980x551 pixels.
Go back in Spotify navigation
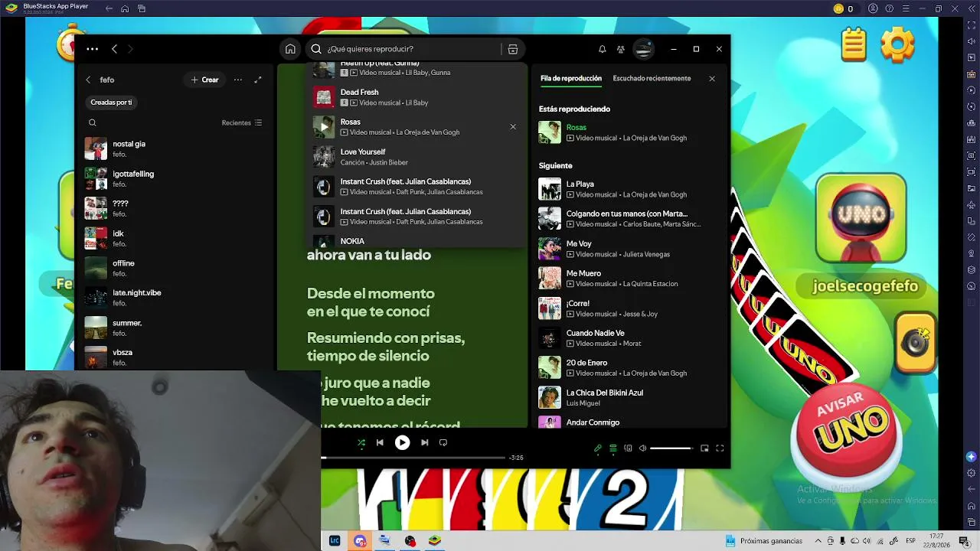pos(114,49)
